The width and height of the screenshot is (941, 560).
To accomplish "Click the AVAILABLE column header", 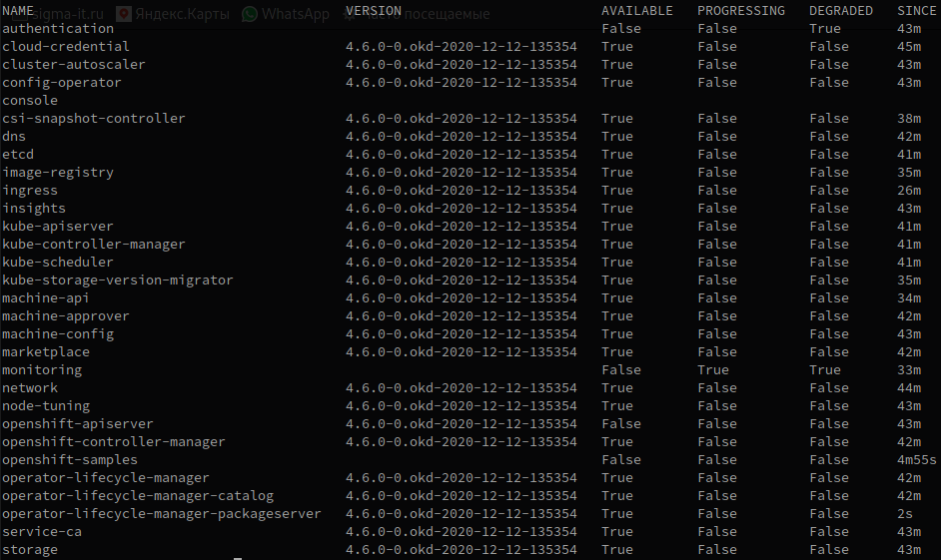I will tap(636, 11).
